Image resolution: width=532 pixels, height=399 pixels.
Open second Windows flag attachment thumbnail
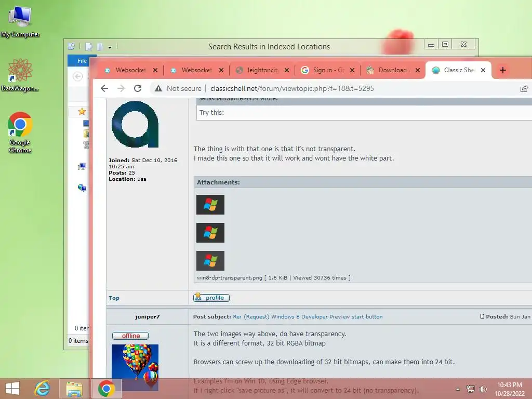pos(210,233)
